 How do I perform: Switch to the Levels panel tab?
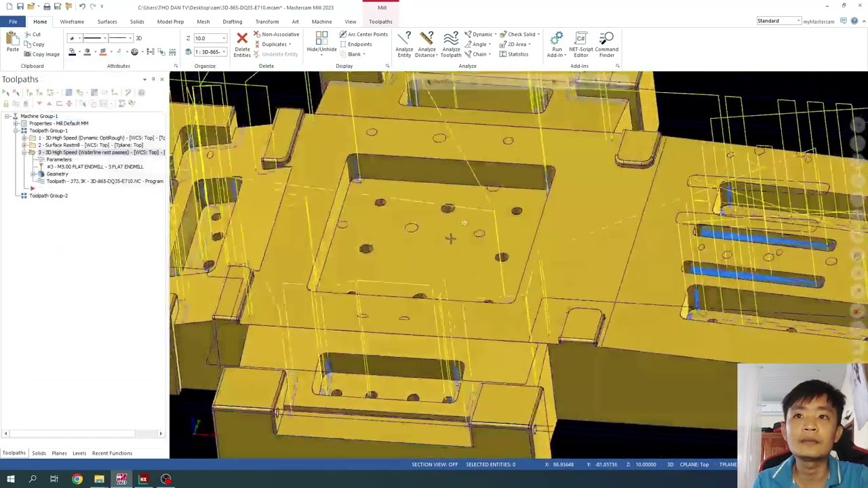click(79, 453)
